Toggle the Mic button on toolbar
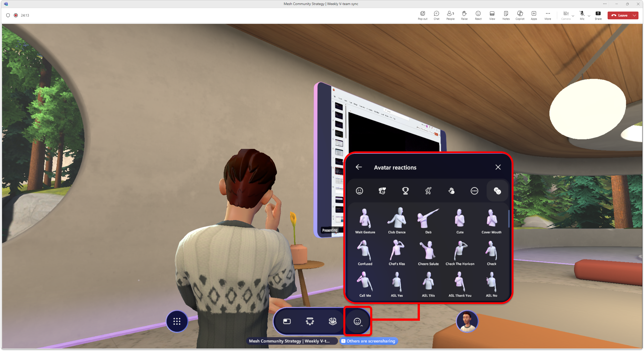Viewport: 644px width, 351px height. point(582,15)
